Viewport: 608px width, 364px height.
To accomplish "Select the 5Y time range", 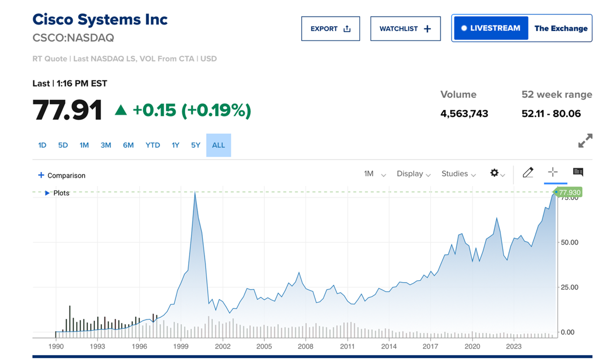I will 196,145.
